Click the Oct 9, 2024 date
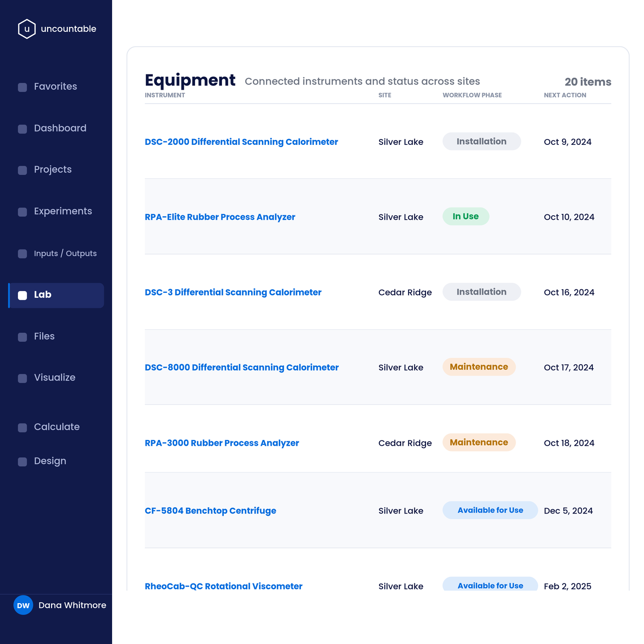The width and height of the screenshot is (644, 644). click(568, 142)
